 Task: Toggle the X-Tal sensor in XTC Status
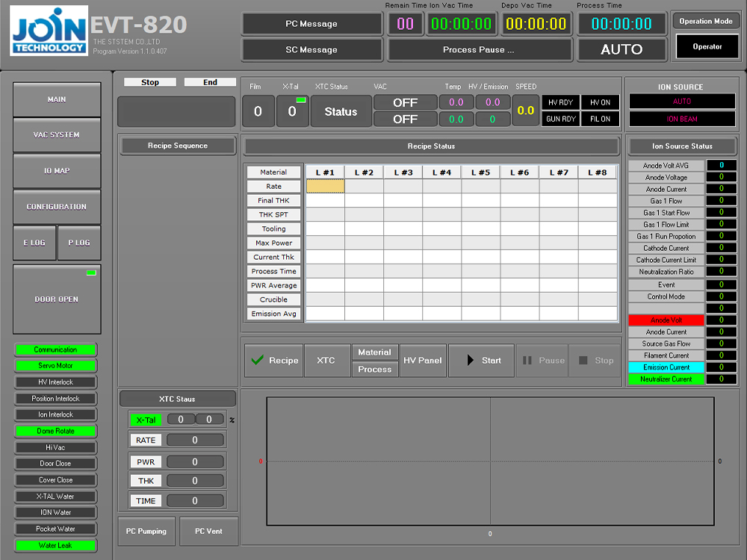pos(146,419)
